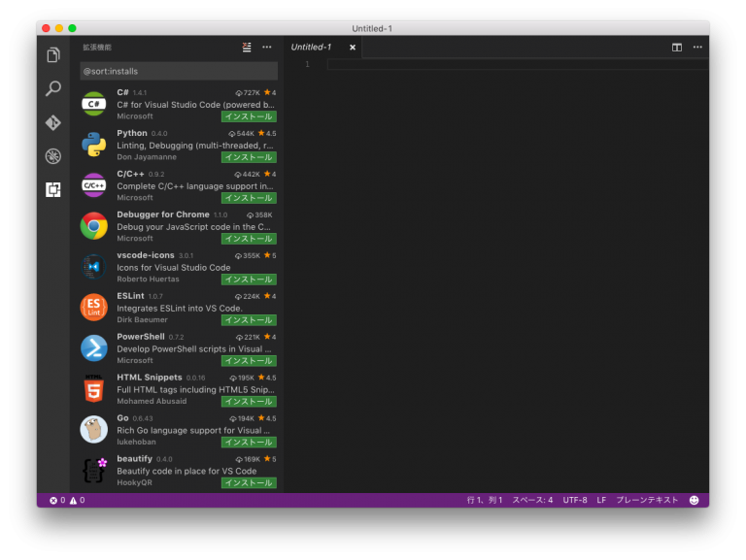Click the Icons for Visual Studio Code description
The width and height of the screenshot is (746, 560).
coord(174,268)
